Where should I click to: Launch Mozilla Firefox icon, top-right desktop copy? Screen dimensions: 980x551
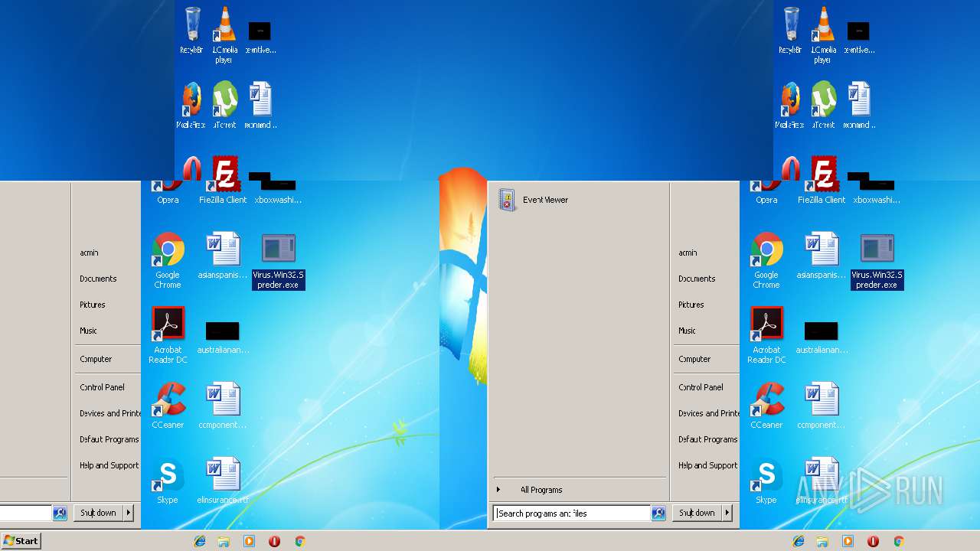pos(790,105)
